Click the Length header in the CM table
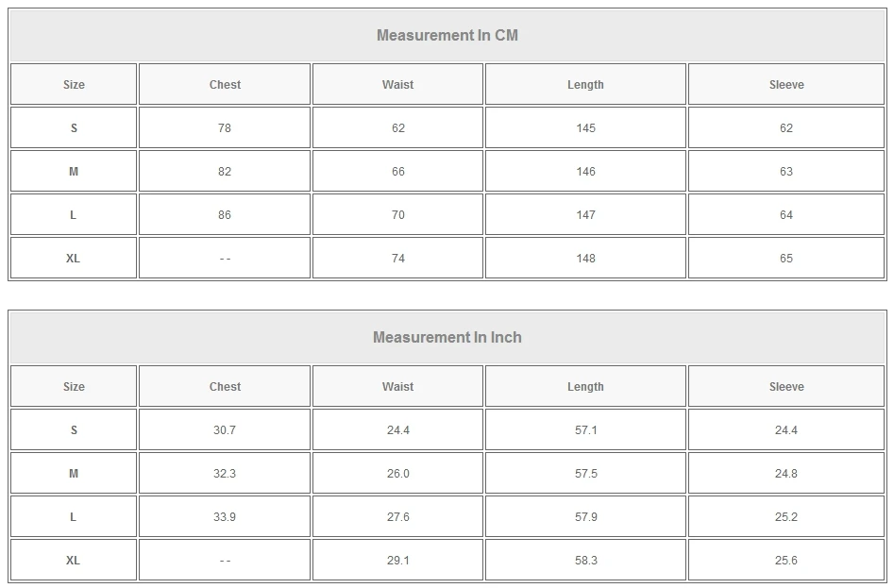This screenshot has height=588, width=894. click(585, 85)
